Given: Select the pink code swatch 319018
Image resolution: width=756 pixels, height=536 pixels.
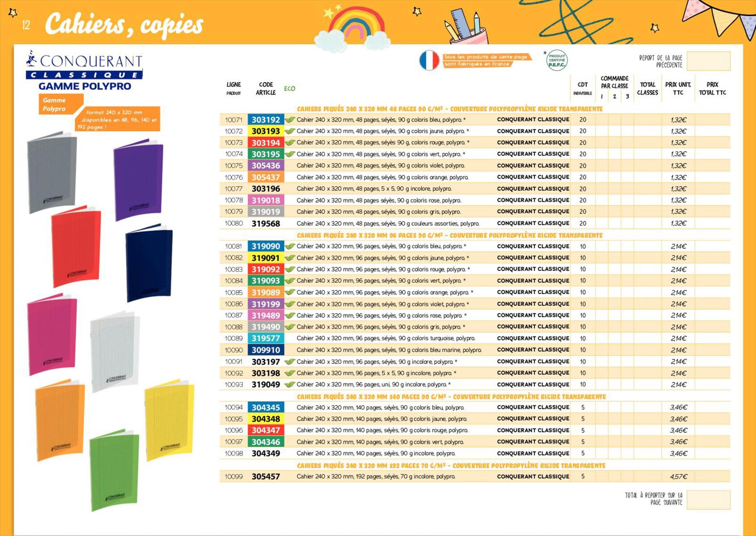Looking at the screenshot, I should point(266,201).
